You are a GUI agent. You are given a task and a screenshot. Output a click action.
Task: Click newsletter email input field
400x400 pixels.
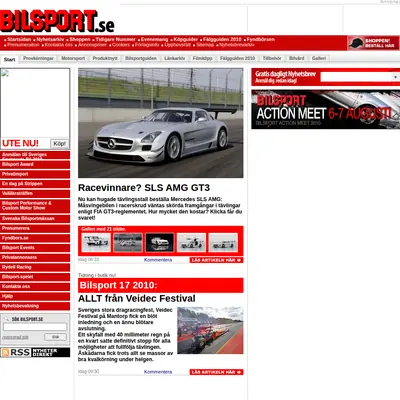click(356, 77)
